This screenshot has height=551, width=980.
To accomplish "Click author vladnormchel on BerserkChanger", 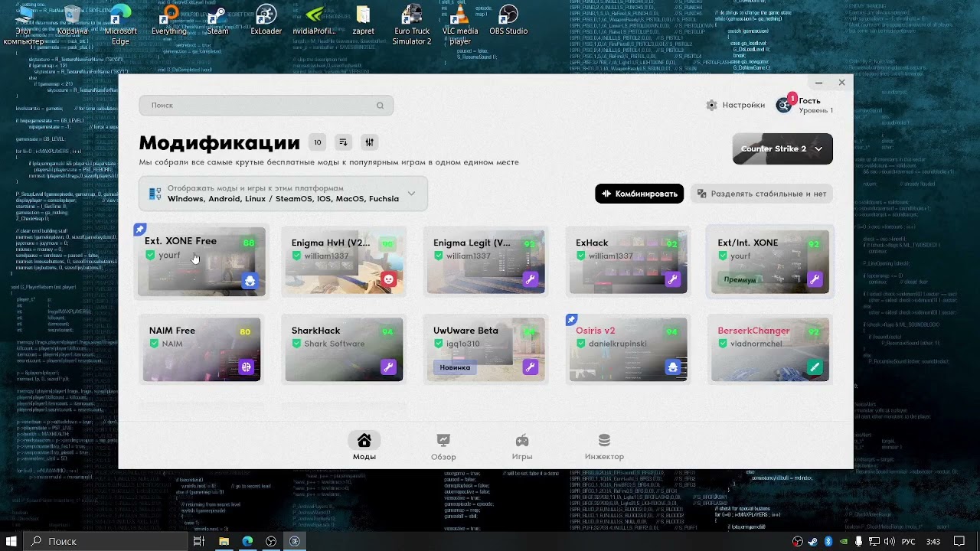I will click(756, 344).
